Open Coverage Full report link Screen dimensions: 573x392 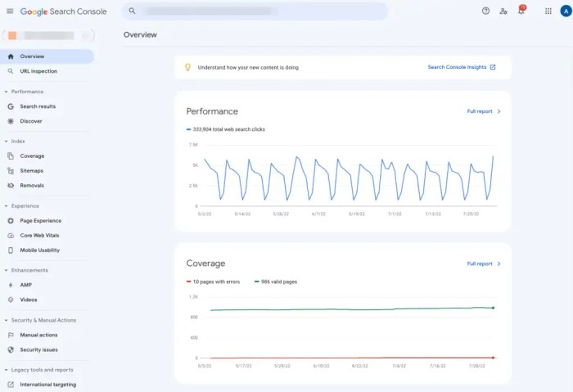480,264
